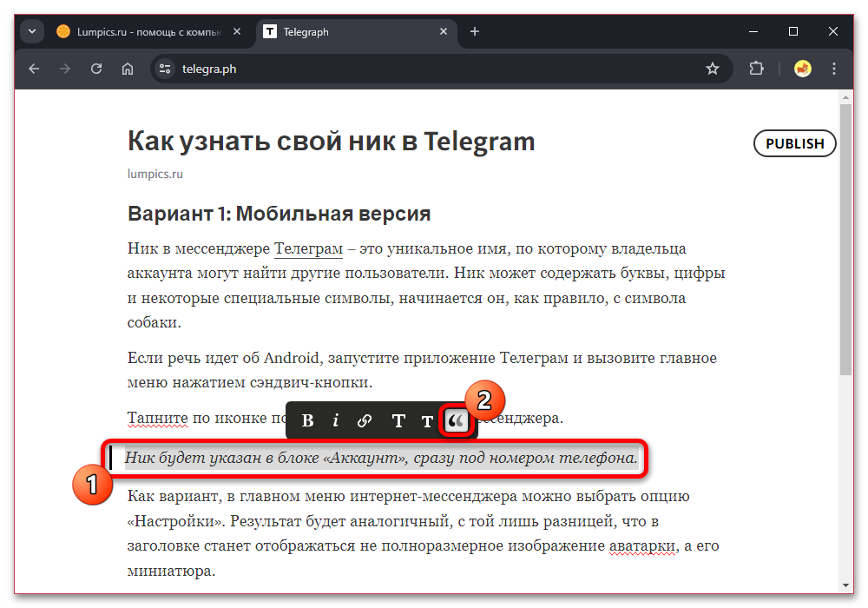Screen dimensions: 868x608
Task: Edit the article title 'Как узнать свой ник в Telegram'
Action: [x=331, y=142]
